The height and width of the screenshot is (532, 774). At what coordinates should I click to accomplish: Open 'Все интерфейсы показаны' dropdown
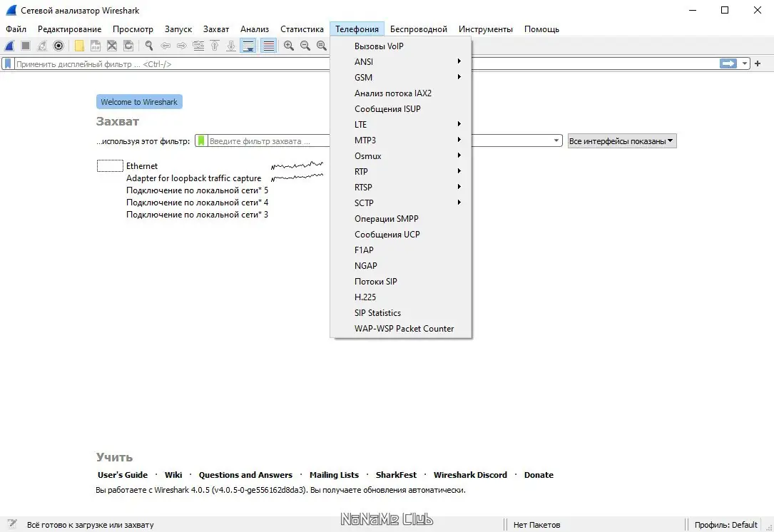tap(622, 141)
